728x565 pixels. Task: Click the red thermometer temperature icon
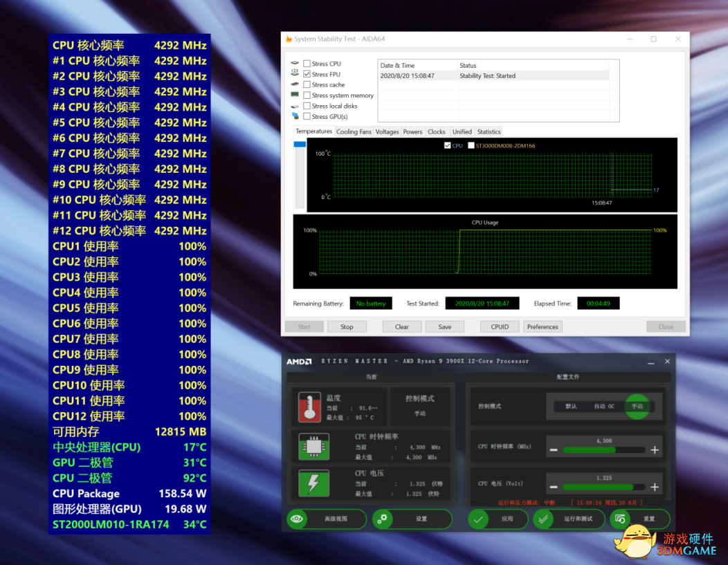[309, 407]
